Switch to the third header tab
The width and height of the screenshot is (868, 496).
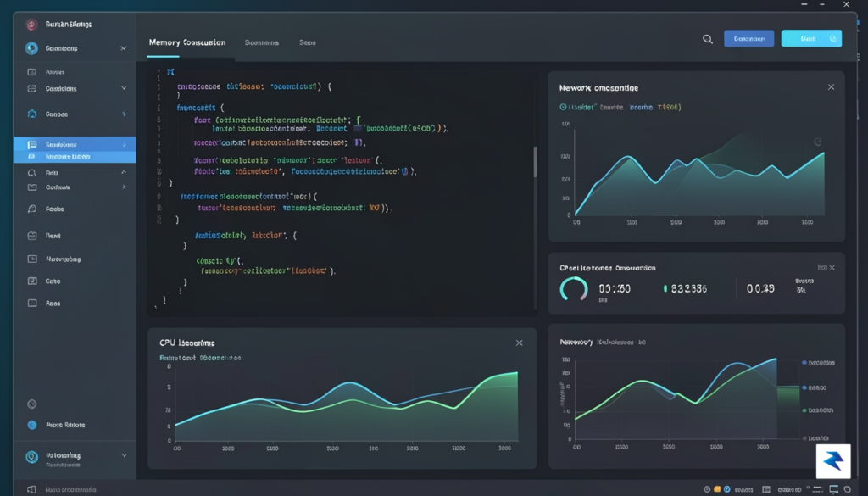(308, 42)
